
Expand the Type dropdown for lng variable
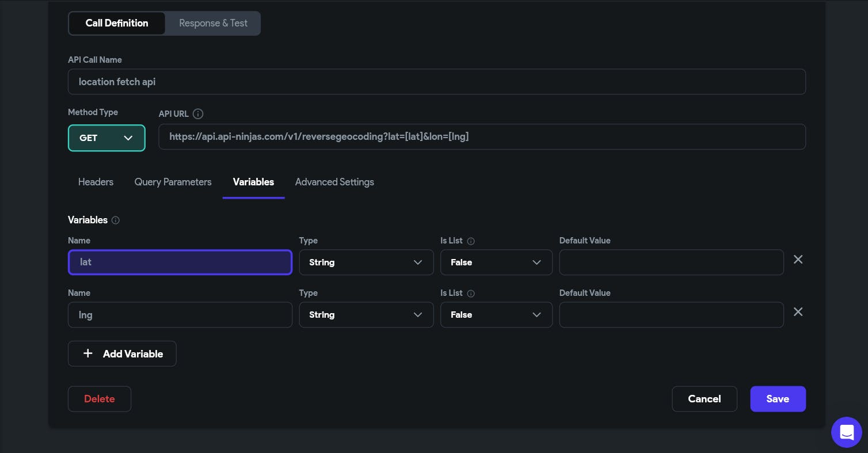point(366,315)
